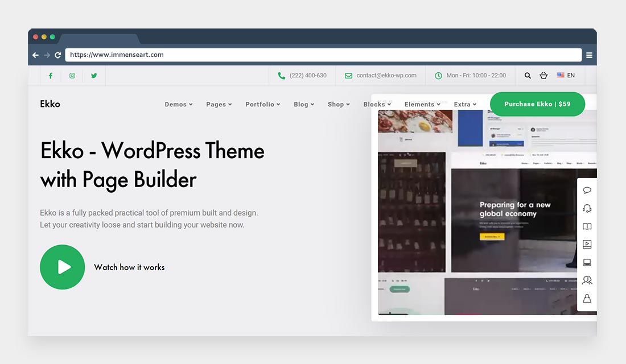This screenshot has height=364, width=626.
Task: Expand the Shop dropdown menu
Action: [x=339, y=104]
